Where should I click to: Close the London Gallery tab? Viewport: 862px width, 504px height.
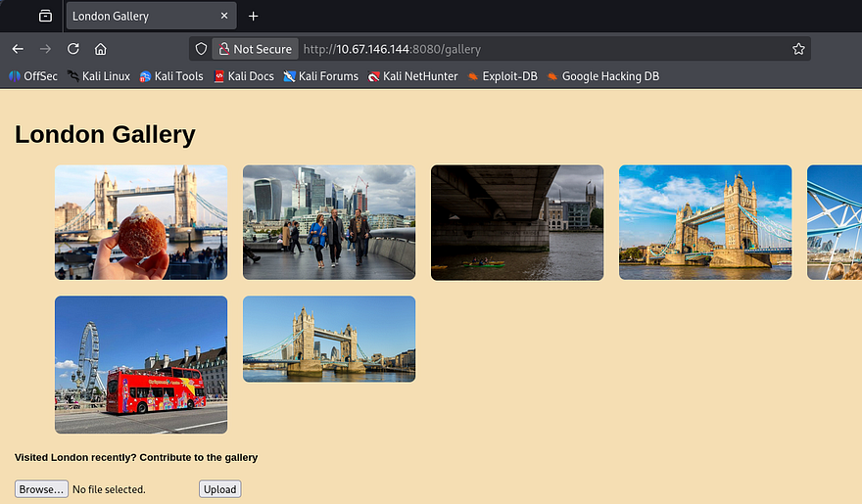tap(224, 16)
